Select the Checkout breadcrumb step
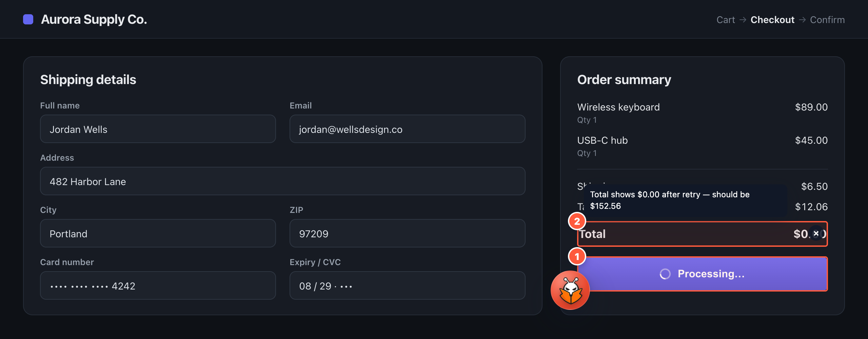The image size is (868, 339). click(772, 20)
